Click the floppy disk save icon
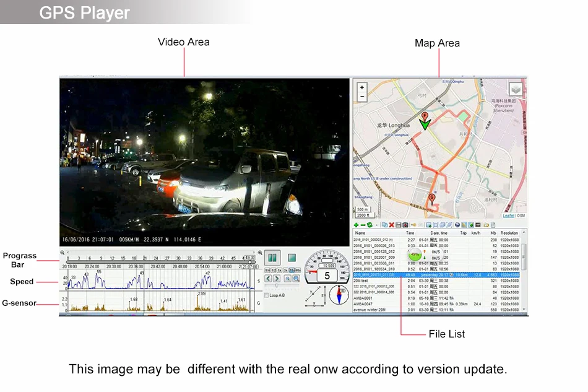 [398, 225]
